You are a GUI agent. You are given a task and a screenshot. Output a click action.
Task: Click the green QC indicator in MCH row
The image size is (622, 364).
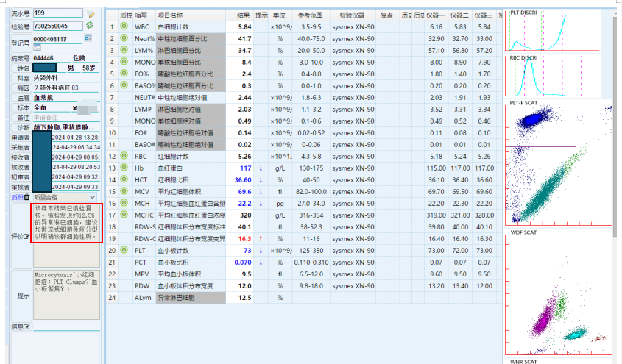(x=124, y=203)
